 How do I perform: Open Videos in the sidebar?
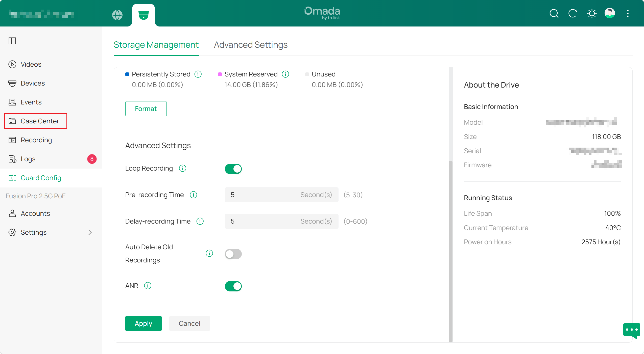pyautogui.click(x=51, y=64)
